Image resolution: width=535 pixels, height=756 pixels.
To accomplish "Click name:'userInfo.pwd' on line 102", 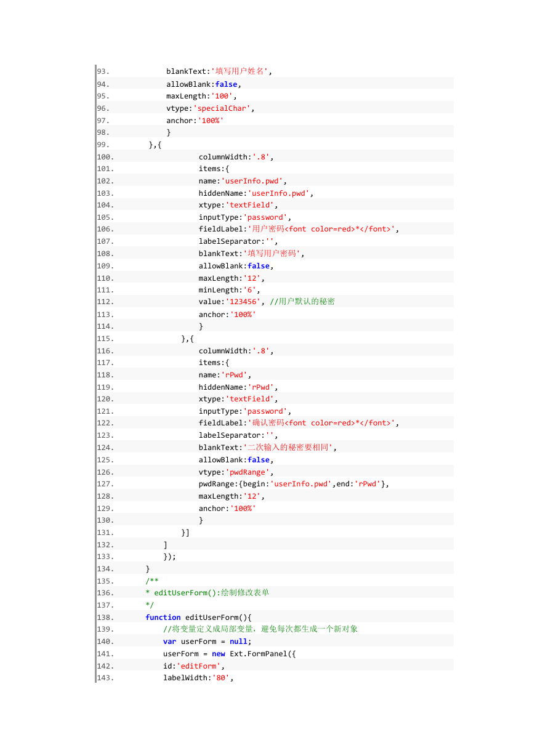I will tap(243, 181).
